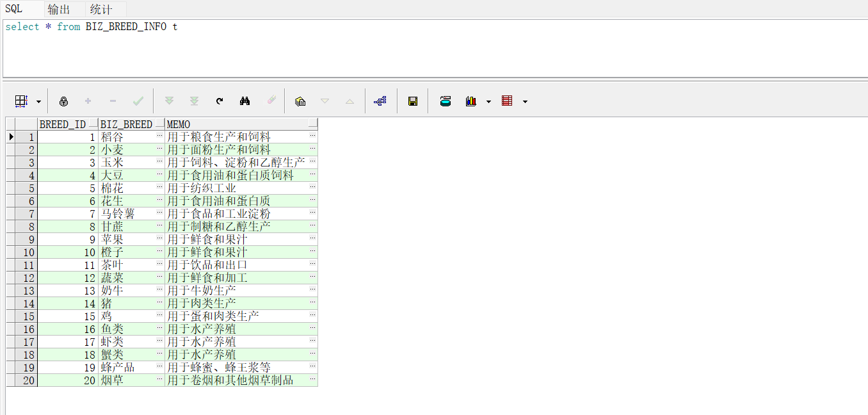The image size is (868, 415).
Task: Click the grid layout icon in toolbar
Action: pyautogui.click(x=21, y=101)
